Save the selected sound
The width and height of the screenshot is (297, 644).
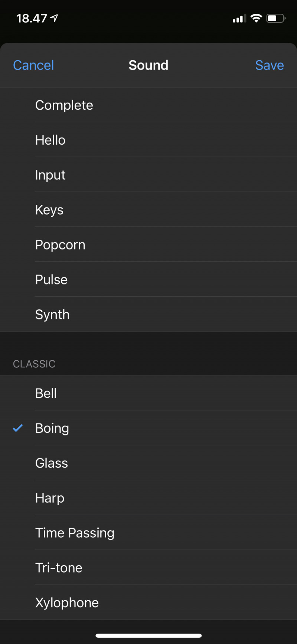270,65
